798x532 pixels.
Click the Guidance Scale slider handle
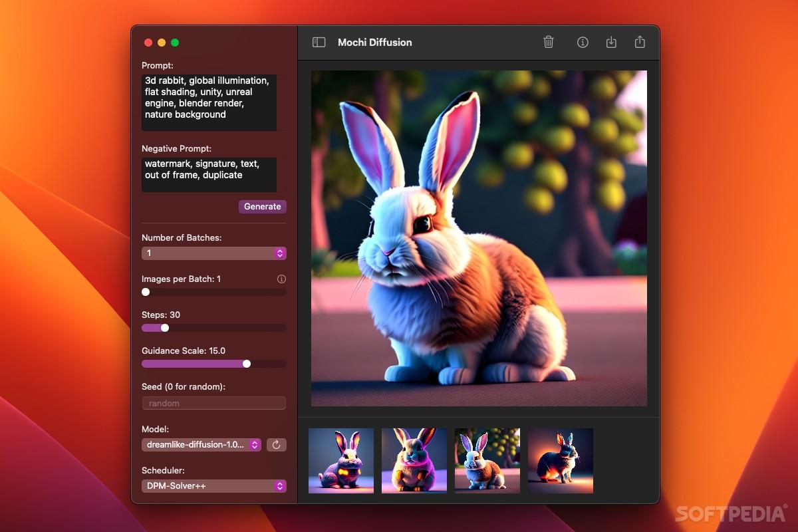(x=247, y=364)
